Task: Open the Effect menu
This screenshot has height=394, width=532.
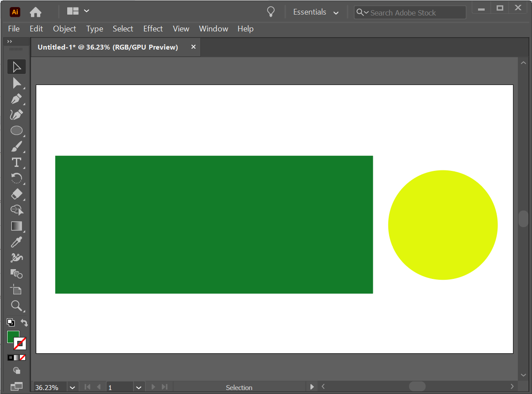Action: click(153, 29)
